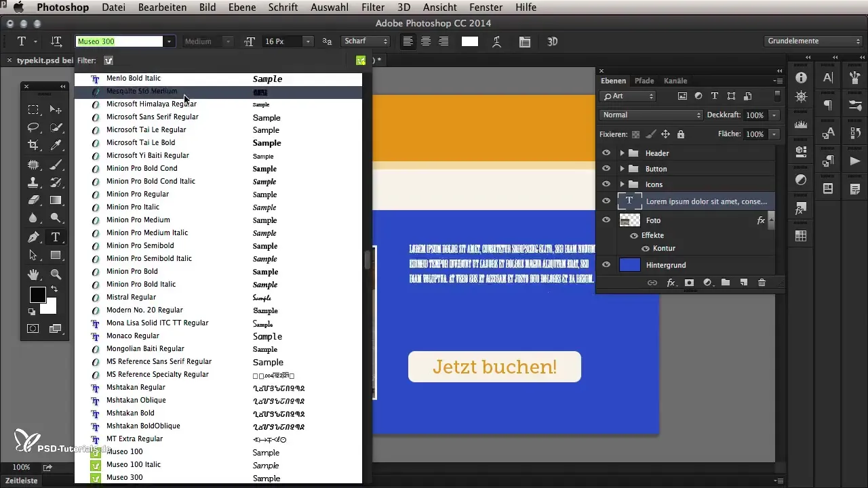Add a layer style via fx button
Screen dimensions: 868x488
671,283
